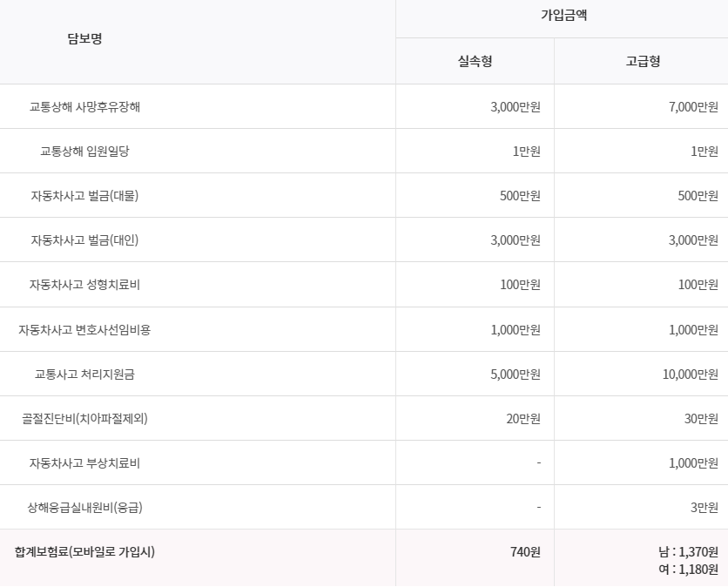Select 자동차사고 성형치료비 row label
The width and height of the screenshot is (728, 587).
(x=84, y=285)
